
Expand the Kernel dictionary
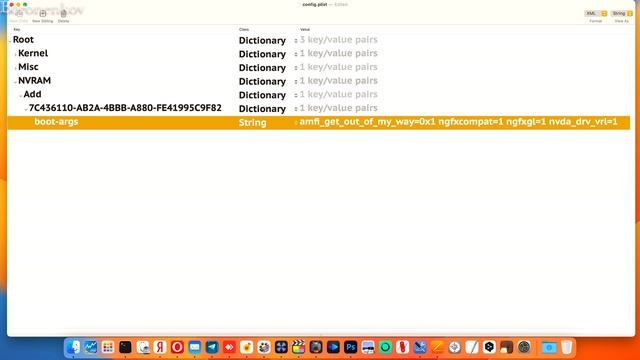(x=16, y=54)
